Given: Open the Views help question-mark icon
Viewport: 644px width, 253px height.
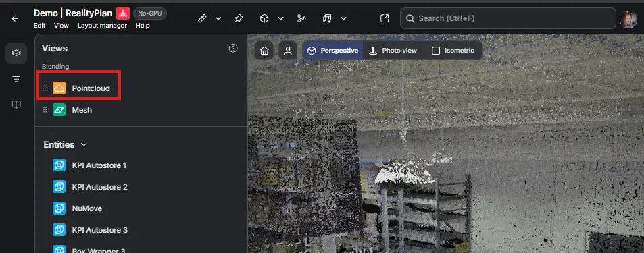Looking at the screenshot, I should [233, 49].
